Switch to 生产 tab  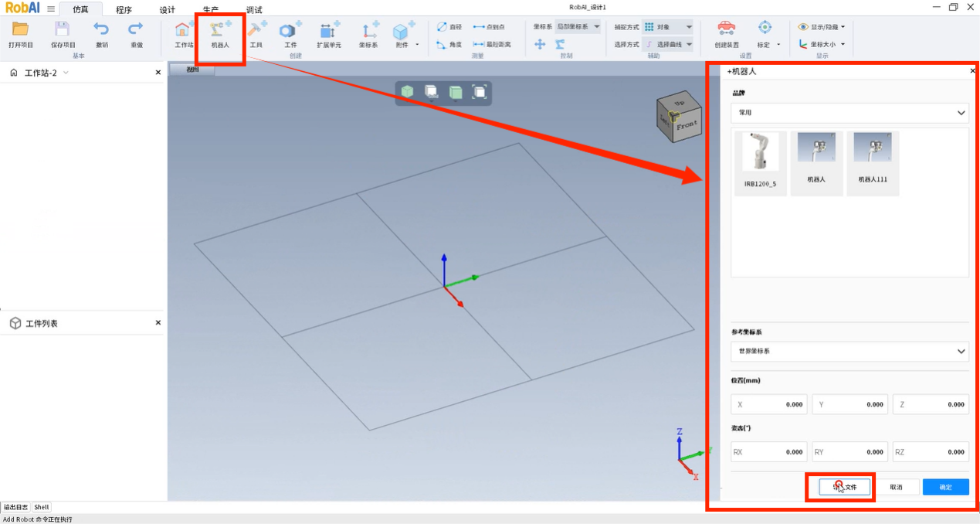tap(210, 10)
